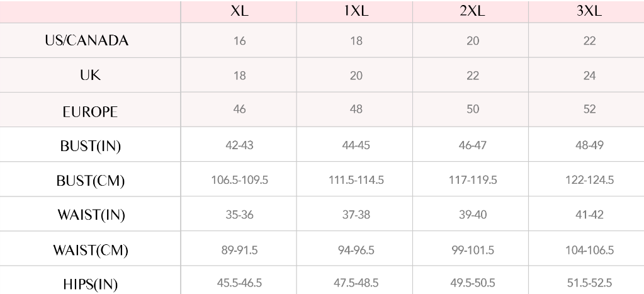Select the BUST(IN) row label
Image resolution: width=644 pixels, height=294 pixels.
[x=91, y=146]
